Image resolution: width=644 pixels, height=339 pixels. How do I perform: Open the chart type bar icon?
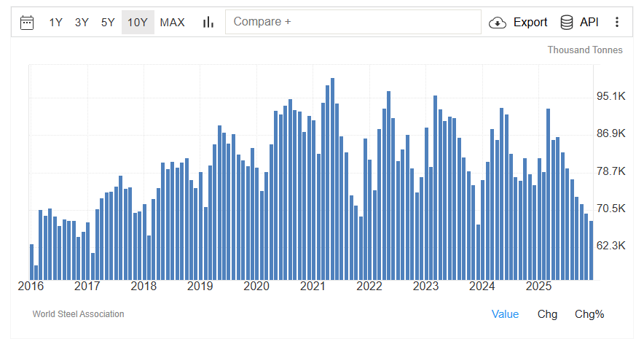(x=208, y=22)
